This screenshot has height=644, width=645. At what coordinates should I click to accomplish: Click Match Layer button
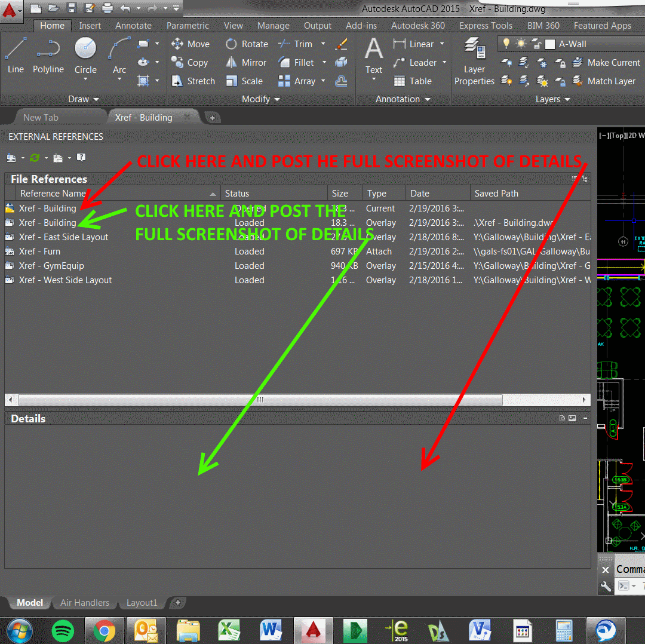604,81
